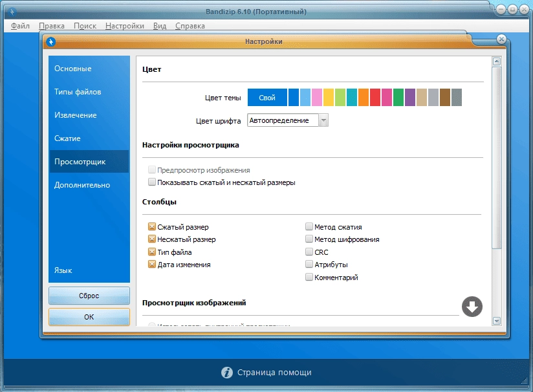This screenshot has height=392, width=533.
Task: Close the Настройки dialog with the X
Action: point(501,39)
